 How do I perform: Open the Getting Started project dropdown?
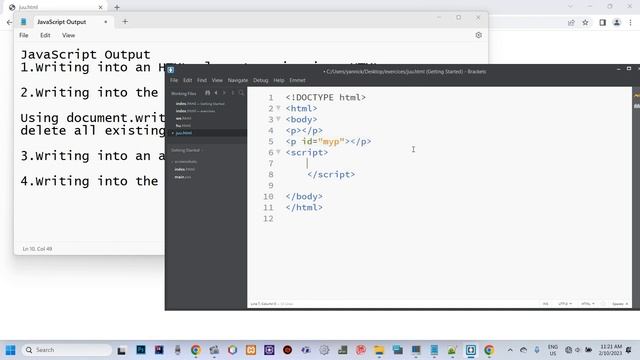coord(187,150)
